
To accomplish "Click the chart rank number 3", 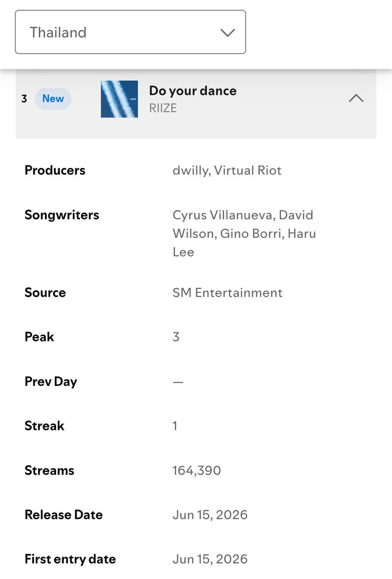I will (24, 99).
